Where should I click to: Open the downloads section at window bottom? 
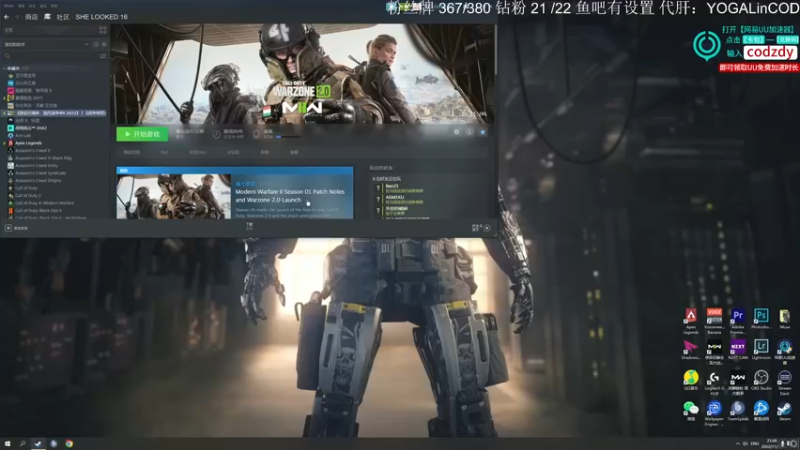249,226
